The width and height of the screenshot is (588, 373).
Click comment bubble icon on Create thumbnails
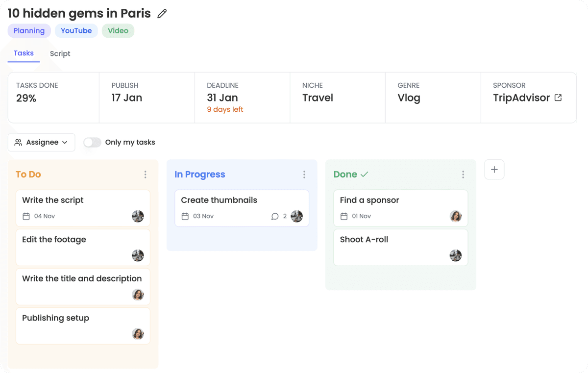click(x=275, y=216)
